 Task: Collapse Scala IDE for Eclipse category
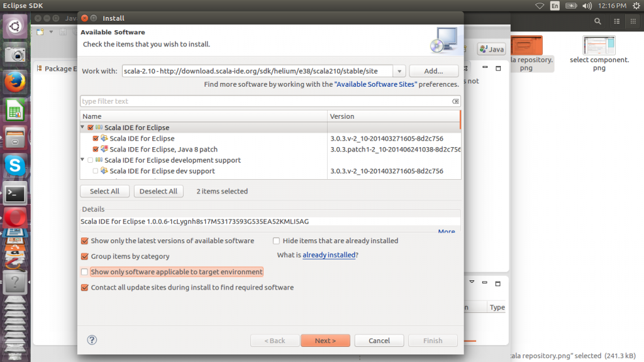tap(82, 127)
